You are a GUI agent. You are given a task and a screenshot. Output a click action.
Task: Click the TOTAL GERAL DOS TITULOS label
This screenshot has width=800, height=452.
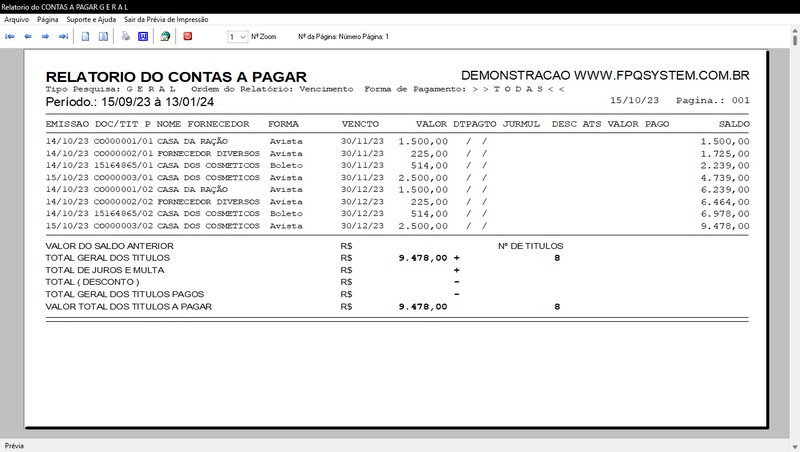pos(108,258)
